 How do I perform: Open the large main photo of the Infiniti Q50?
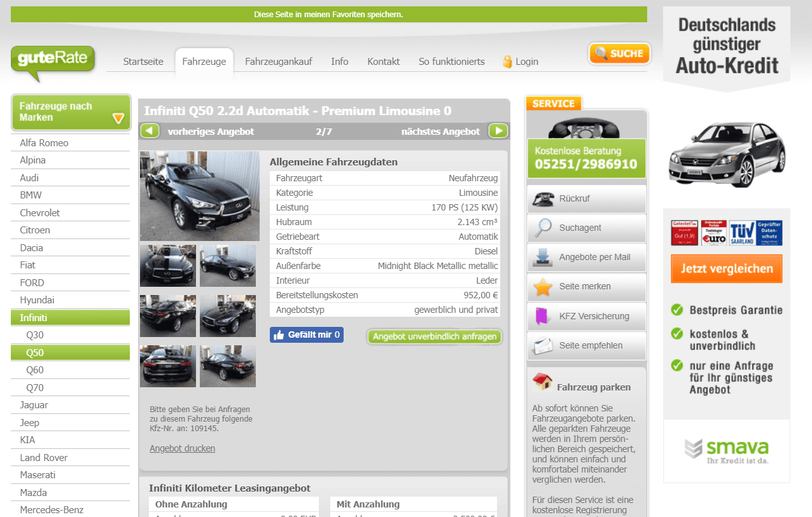click(x=200, y=196)
